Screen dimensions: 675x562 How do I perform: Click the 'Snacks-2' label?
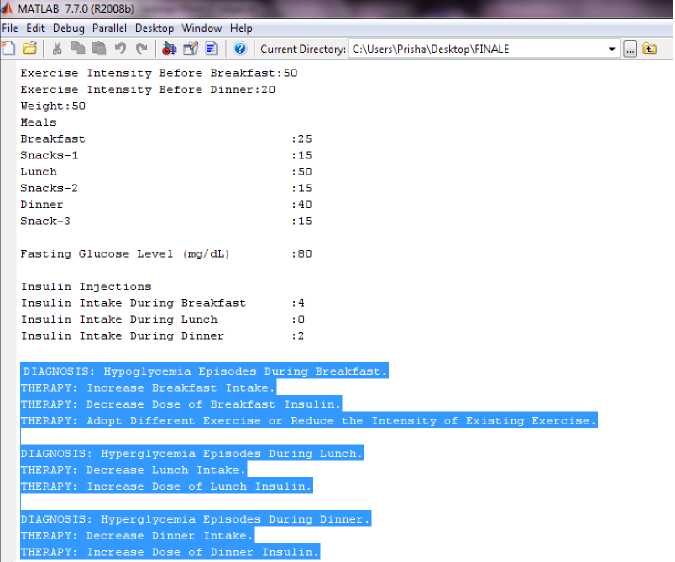coord(49,188)
